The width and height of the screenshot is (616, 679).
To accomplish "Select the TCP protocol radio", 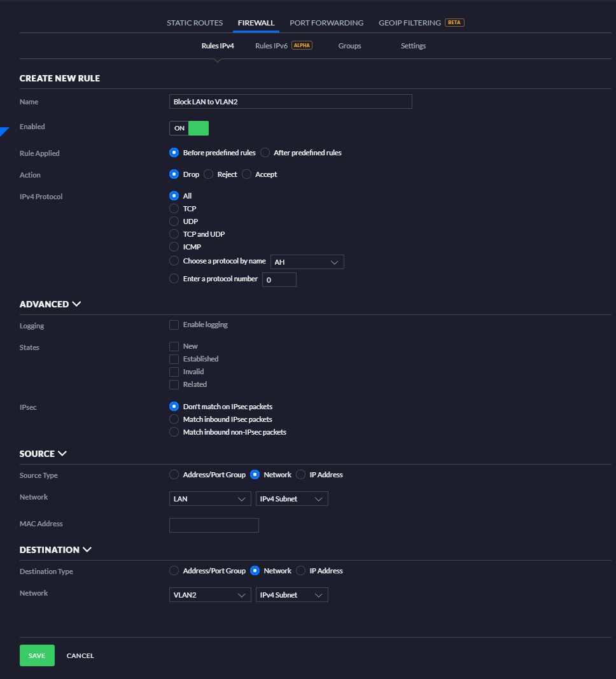I will [x=174, y=209].
